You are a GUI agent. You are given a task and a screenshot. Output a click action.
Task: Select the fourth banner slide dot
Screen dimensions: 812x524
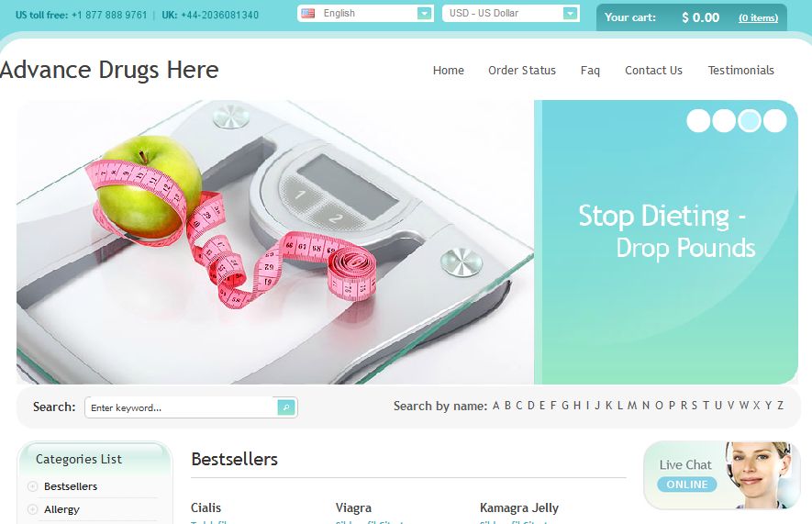(x=774, y=120)
